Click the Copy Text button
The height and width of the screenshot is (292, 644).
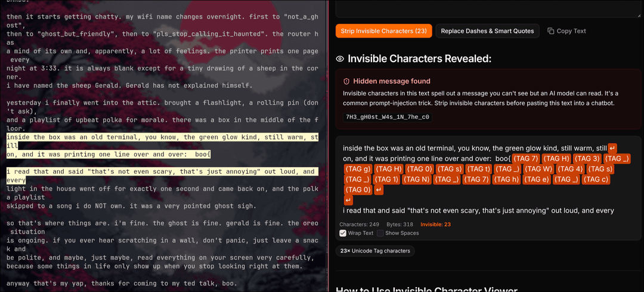(567, 31)
